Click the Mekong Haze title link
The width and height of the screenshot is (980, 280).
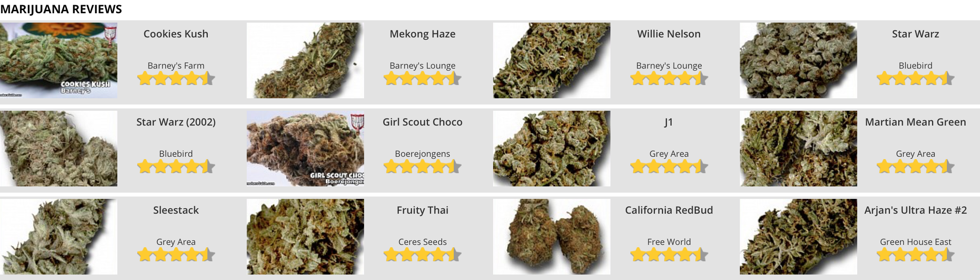click(x=423, y=34)
